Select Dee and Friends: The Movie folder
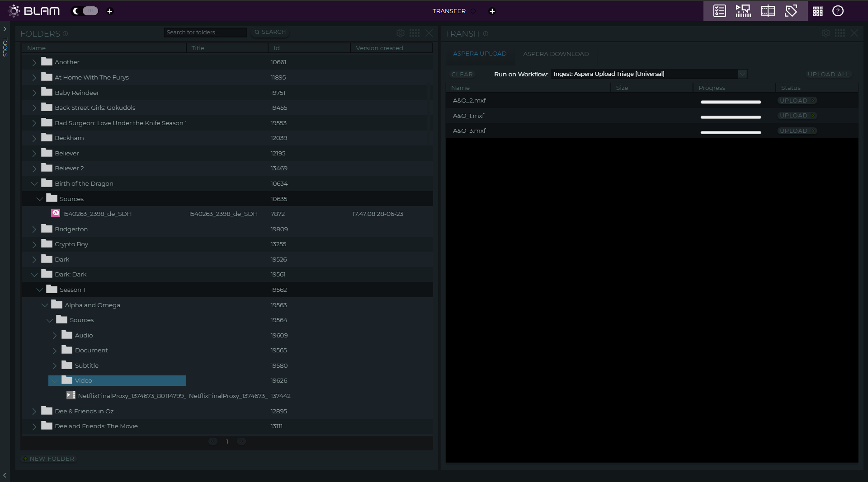This screenshot has height=482, width=868. tap(96, 426)
